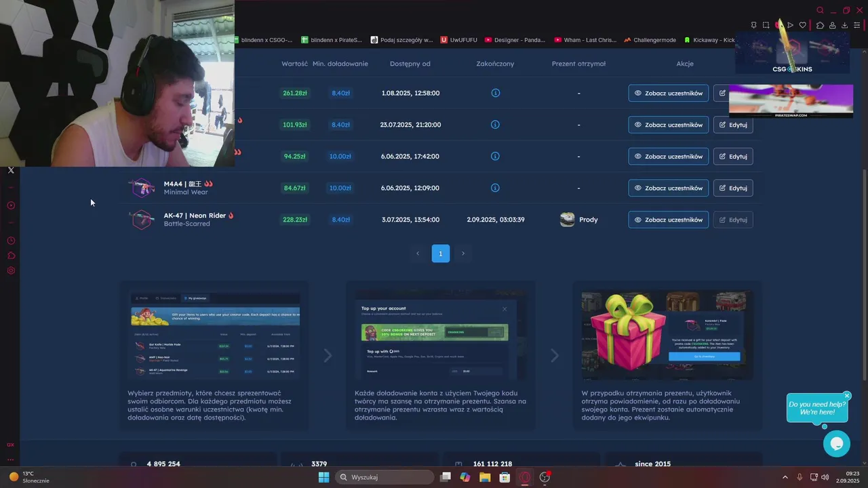Click the Windows search box 'Wyszukaj'

point(385,477)
